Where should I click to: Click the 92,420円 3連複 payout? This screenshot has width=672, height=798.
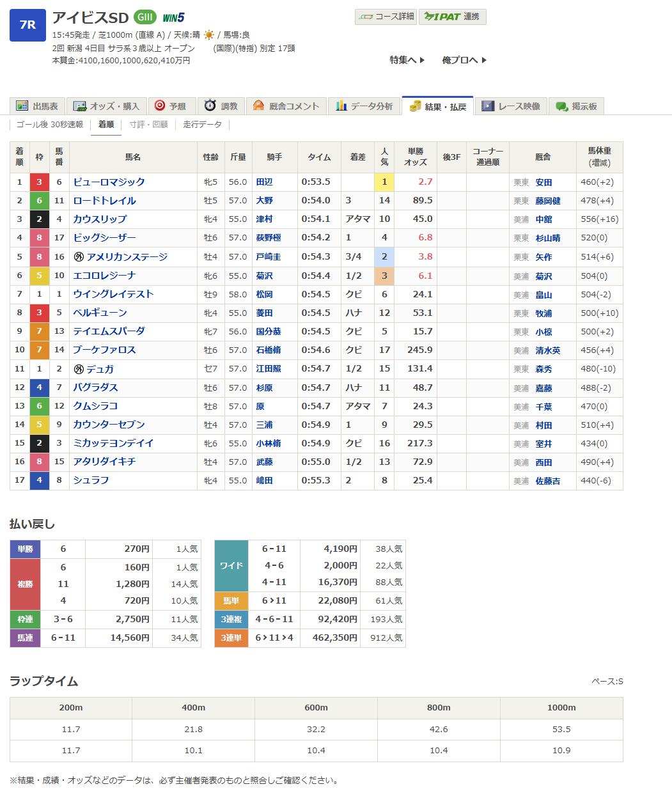click(338, 620)
